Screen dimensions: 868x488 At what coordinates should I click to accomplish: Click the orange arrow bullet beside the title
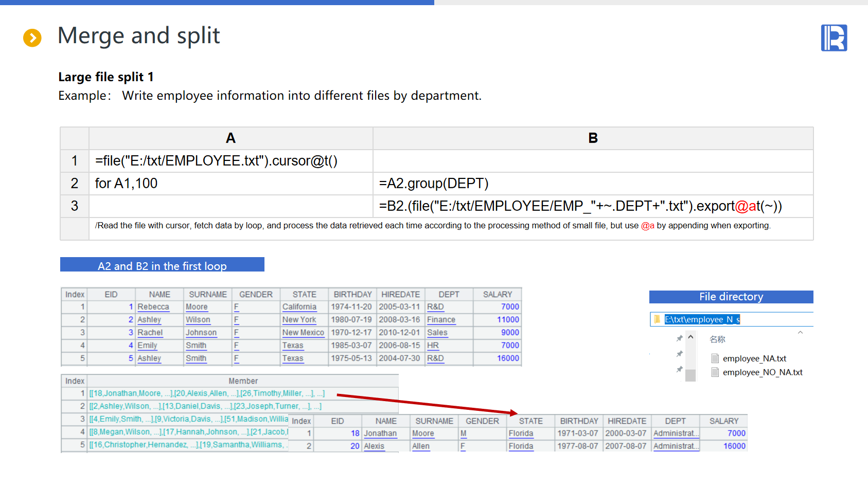[32, 38]
